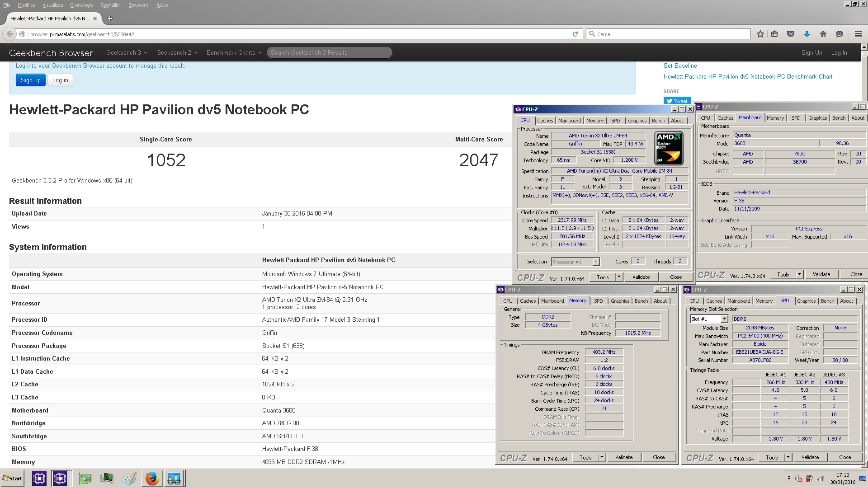Save the page to Pocket
The width and height of the screenshot is (868, 488).
pyautogui.click(x=791, y=34)
